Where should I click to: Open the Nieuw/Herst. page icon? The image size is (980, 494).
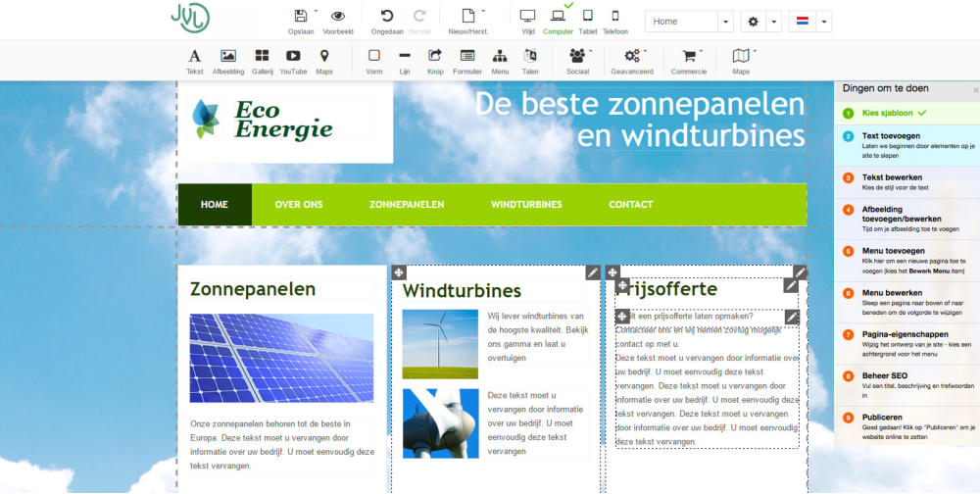pyautogui.click(x=467, y=17)
